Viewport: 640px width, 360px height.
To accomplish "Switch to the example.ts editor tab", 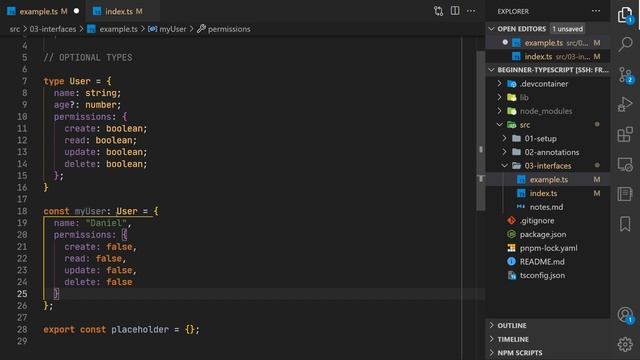I will tap(42, 11).
